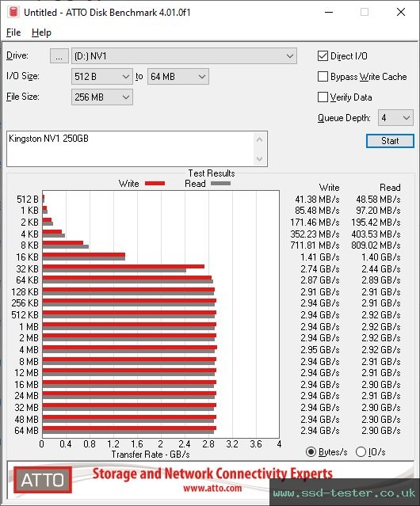Click the drive browse '...' button
The width and height of the screenshot is (420, 506).
click(59, 56)
